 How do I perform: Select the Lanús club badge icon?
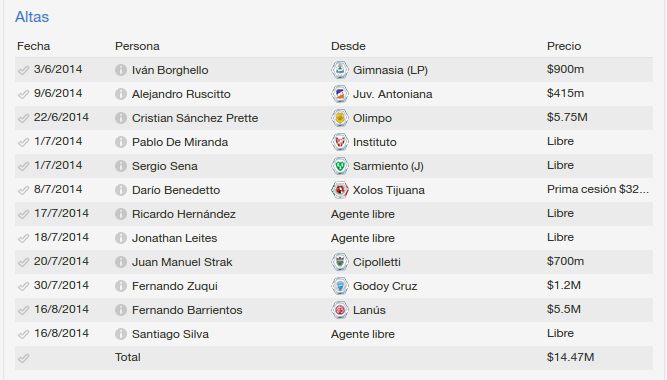point(340,310)
